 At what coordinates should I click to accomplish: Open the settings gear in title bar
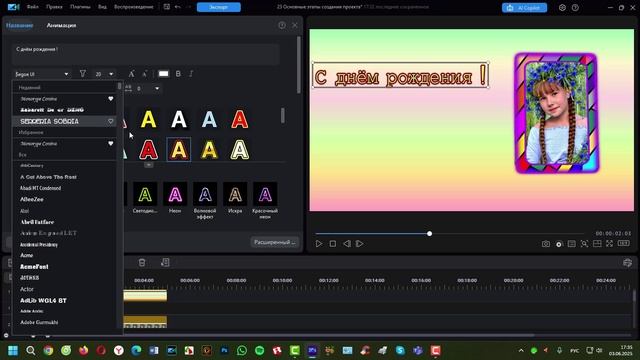coord(562,7)
